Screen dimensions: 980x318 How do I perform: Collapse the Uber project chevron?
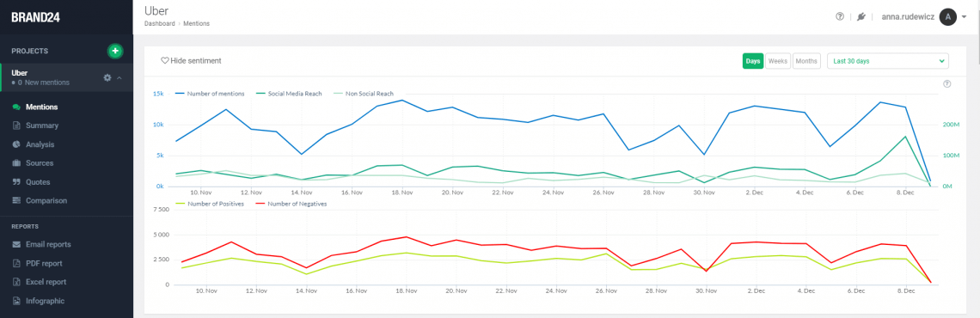click(119, 77)
